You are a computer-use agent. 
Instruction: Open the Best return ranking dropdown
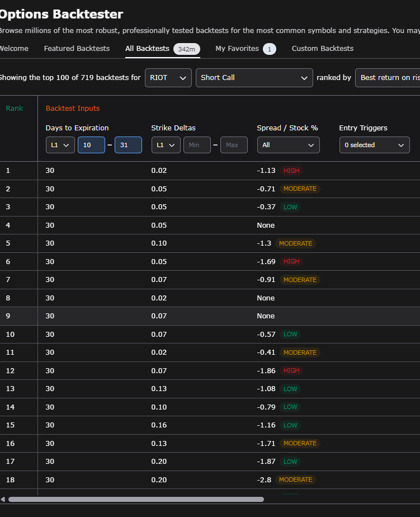click(x=388, y=78)
